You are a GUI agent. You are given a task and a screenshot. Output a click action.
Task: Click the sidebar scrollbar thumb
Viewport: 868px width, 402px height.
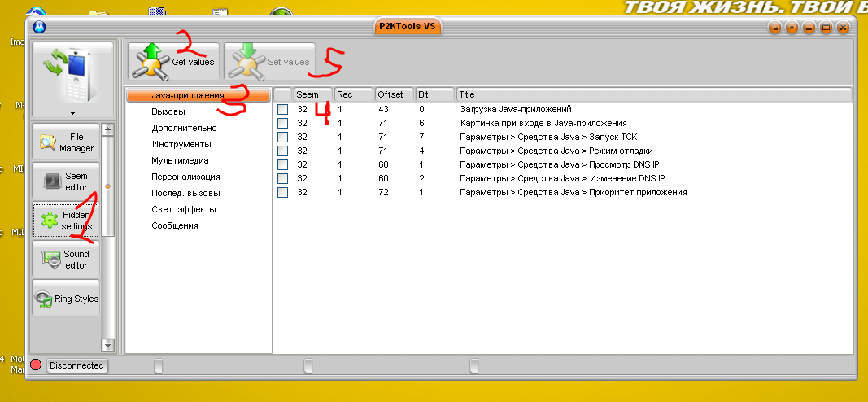(108, 186)
